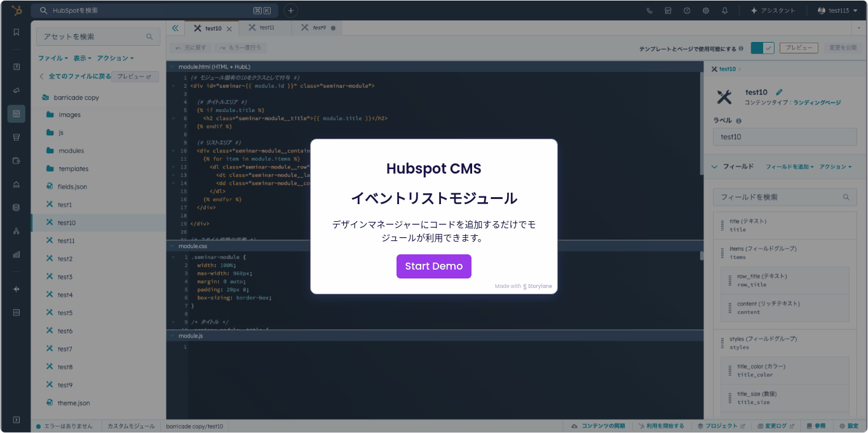
Task: Open the marketplace store icon
Action: (x=668, y=11)
